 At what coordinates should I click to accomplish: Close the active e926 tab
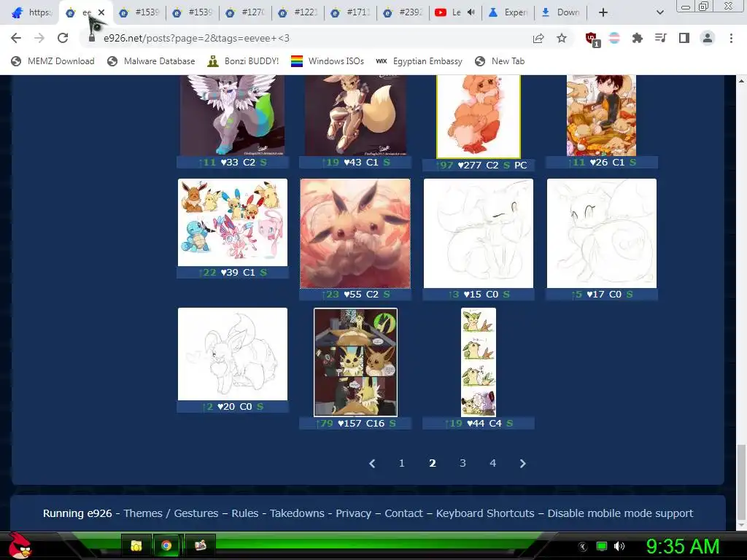(x=101, y=12)
